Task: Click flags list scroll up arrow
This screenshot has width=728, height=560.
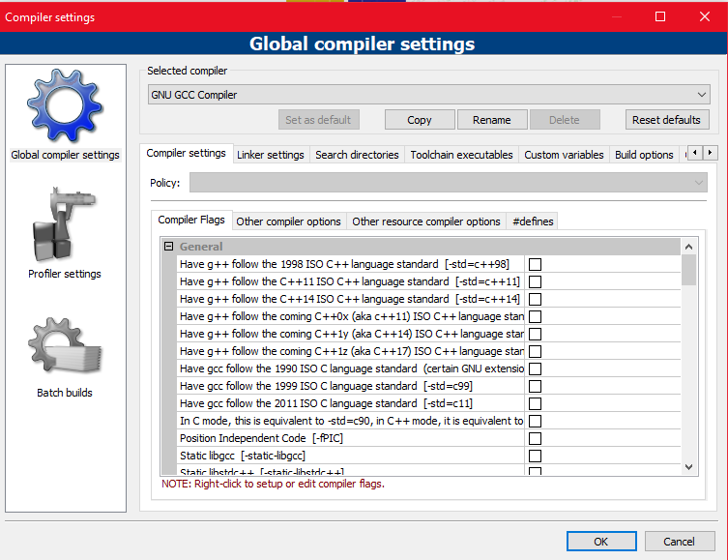Action: [x=688, y=247]
